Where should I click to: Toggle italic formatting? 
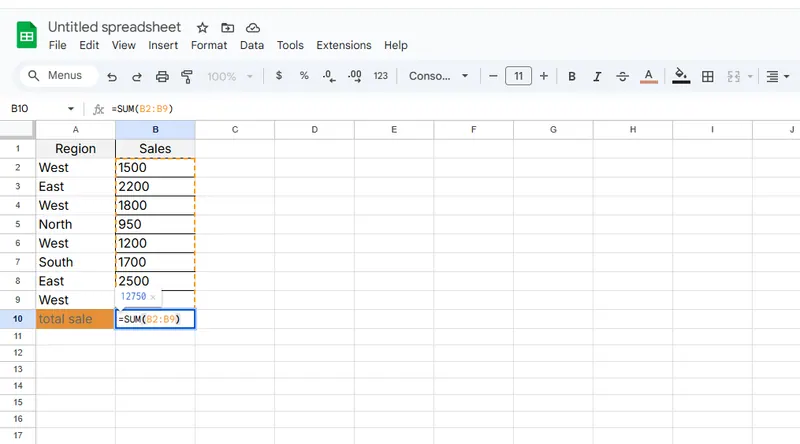(597, 76)
